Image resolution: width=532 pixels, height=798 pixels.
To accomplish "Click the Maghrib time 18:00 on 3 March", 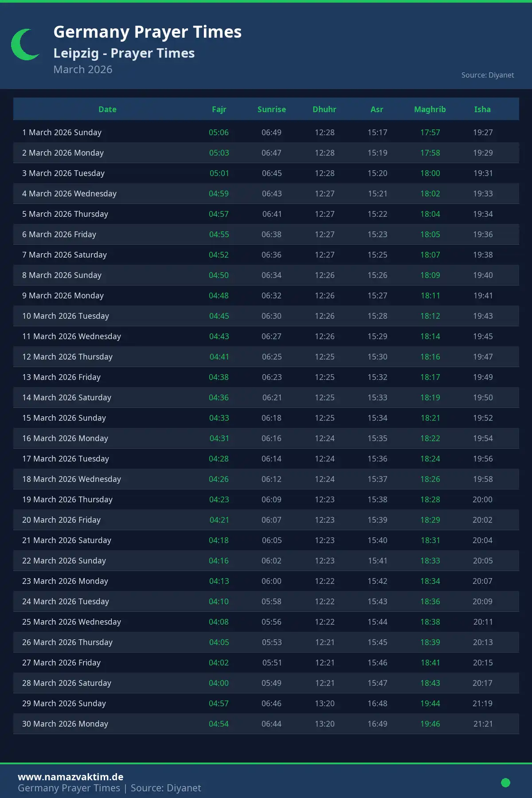I will click(x=430, y=173).
